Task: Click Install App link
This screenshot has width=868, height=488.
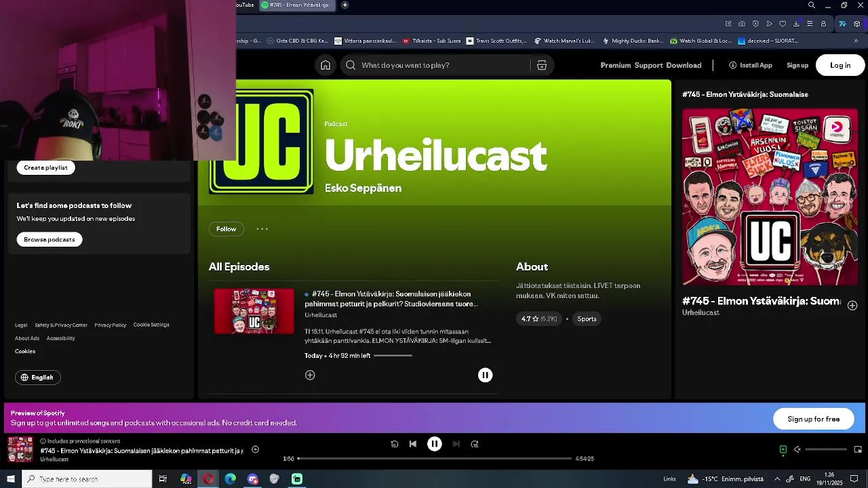Action: coord(751,65)
